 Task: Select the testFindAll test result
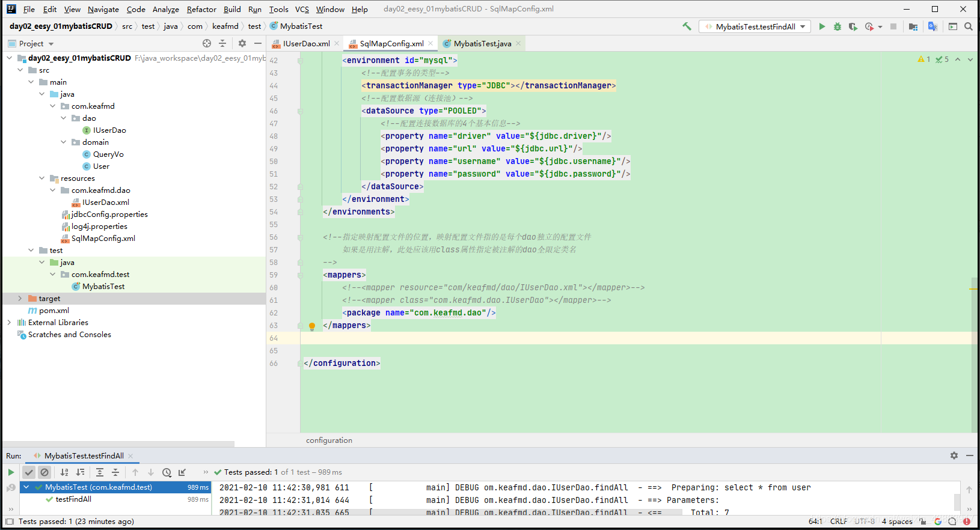click(x=73, y=499)
